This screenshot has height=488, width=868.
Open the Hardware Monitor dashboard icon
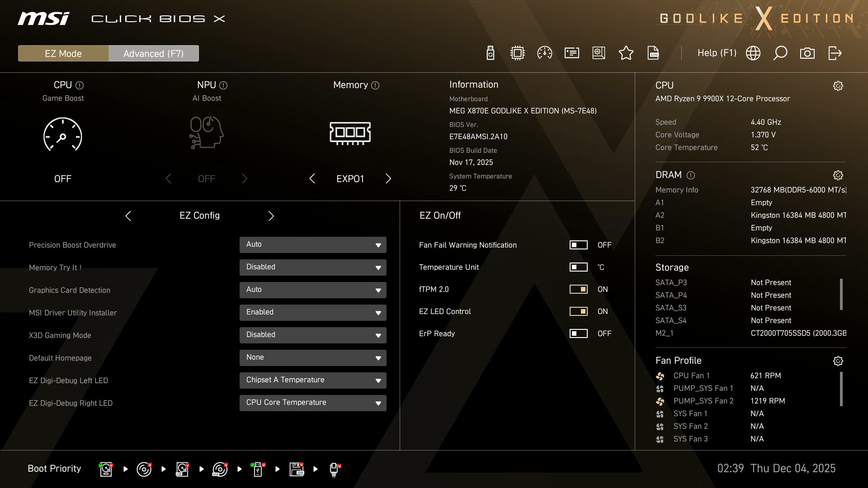click(544, 53)
